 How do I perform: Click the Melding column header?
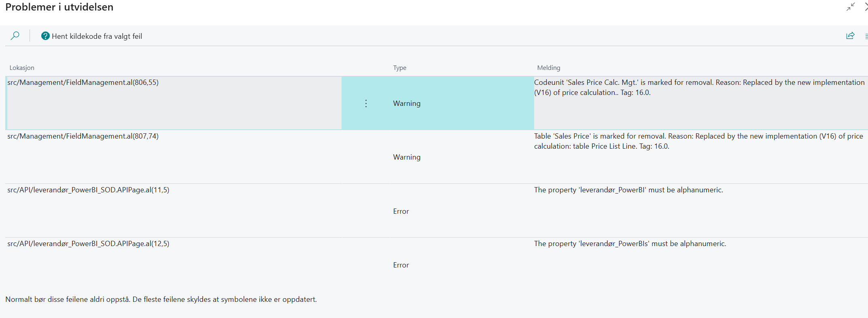pos(548,68)
